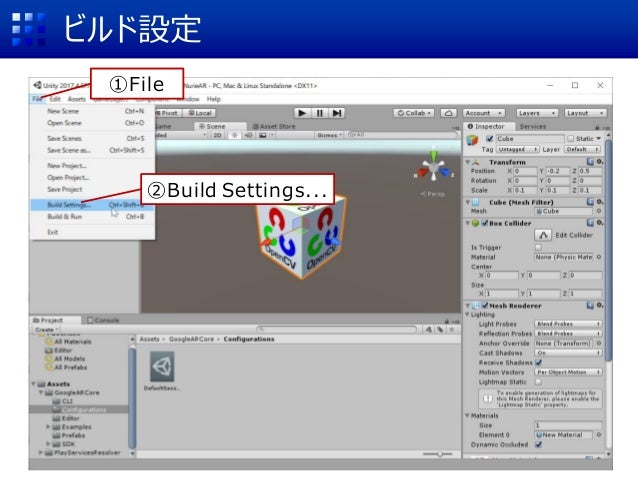Open the Account dropdown
The height and width of the screenshot is (479, 638).
pos(483,113)
